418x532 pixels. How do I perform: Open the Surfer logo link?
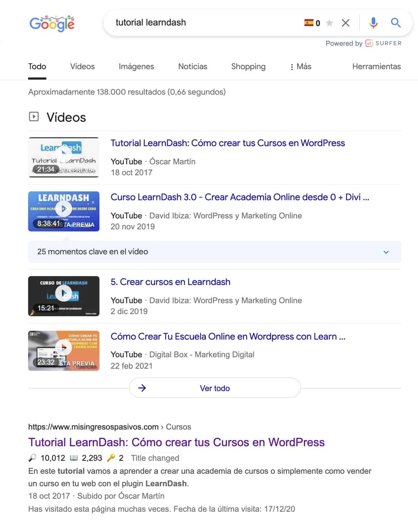click(383, 43)
